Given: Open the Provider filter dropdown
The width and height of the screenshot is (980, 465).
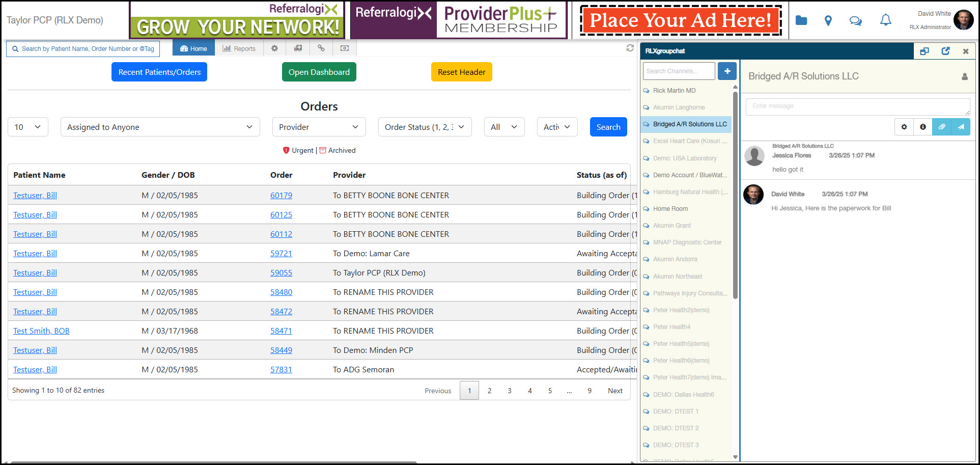Looking at the screenshot, I should pos(319,127).
